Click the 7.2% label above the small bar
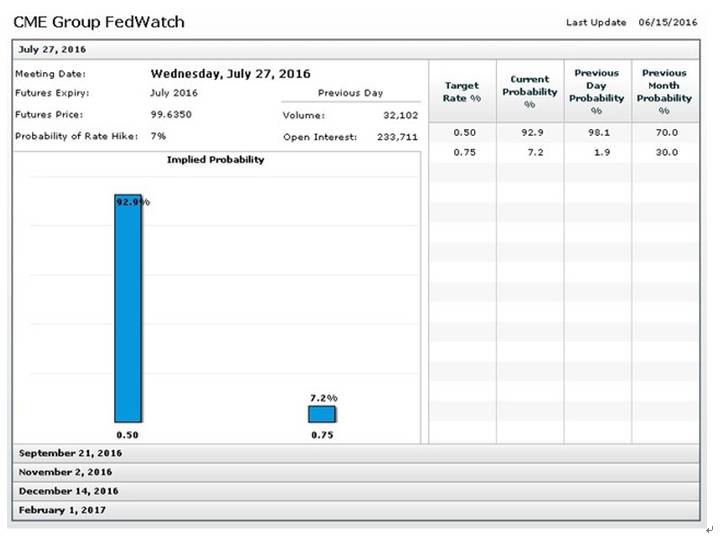The image size is (721, 543). 324,398
